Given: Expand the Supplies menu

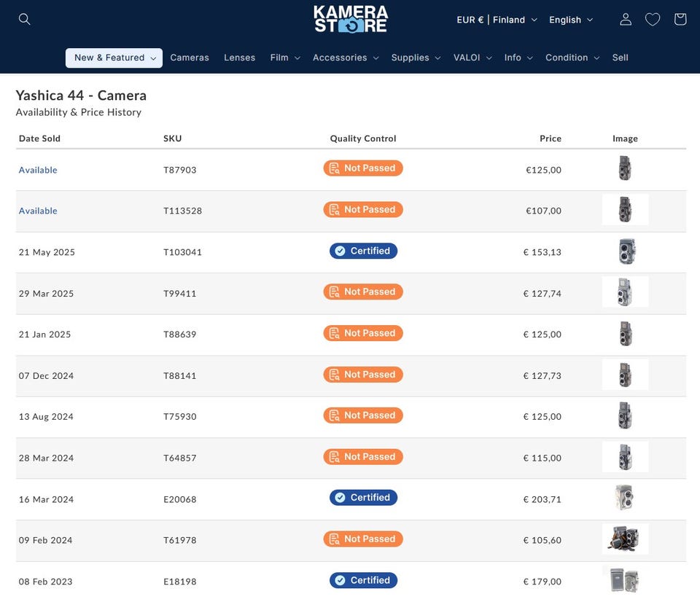Looking at the screenshot, I should pos(416,58).
